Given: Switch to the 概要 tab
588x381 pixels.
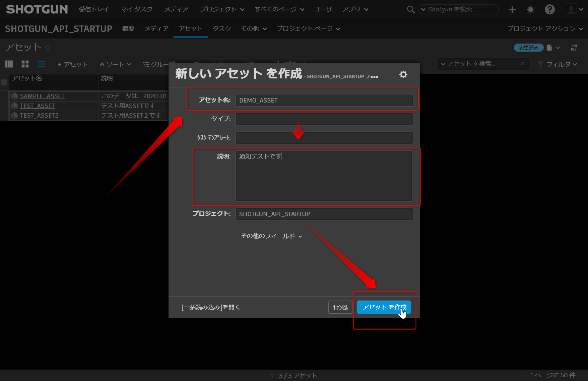Looking at the screenshot, I should point(128,29).
